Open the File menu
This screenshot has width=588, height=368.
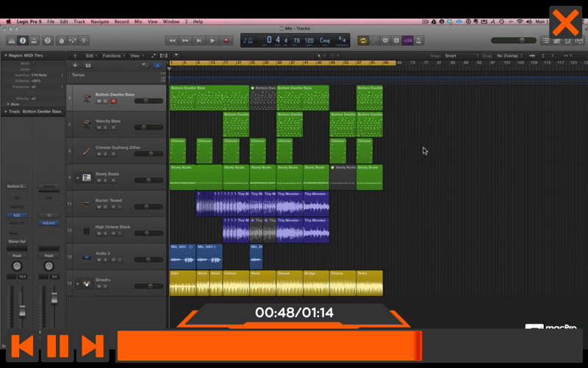coord(51,22)
